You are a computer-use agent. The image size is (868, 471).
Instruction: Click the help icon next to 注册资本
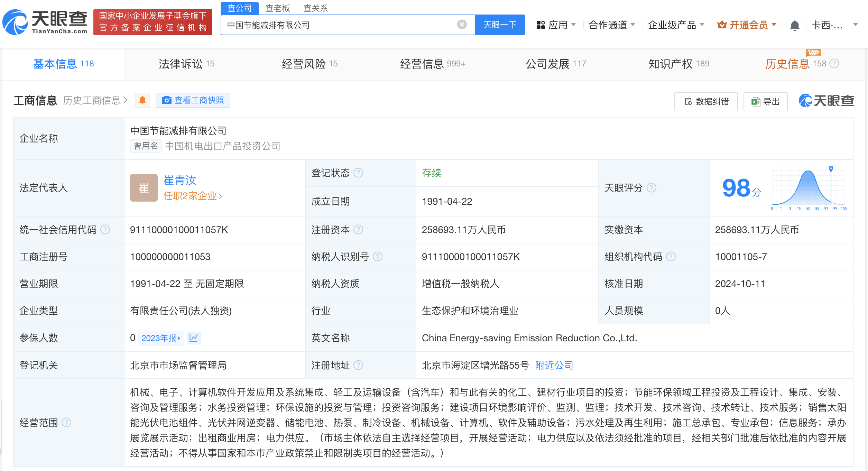point(358,230)
